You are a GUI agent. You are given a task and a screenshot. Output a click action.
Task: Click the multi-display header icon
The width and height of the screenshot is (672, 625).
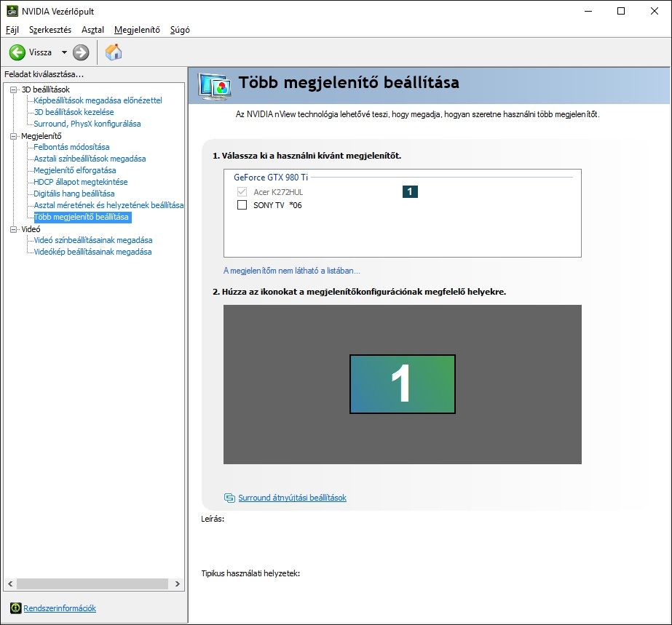[215, 86]
